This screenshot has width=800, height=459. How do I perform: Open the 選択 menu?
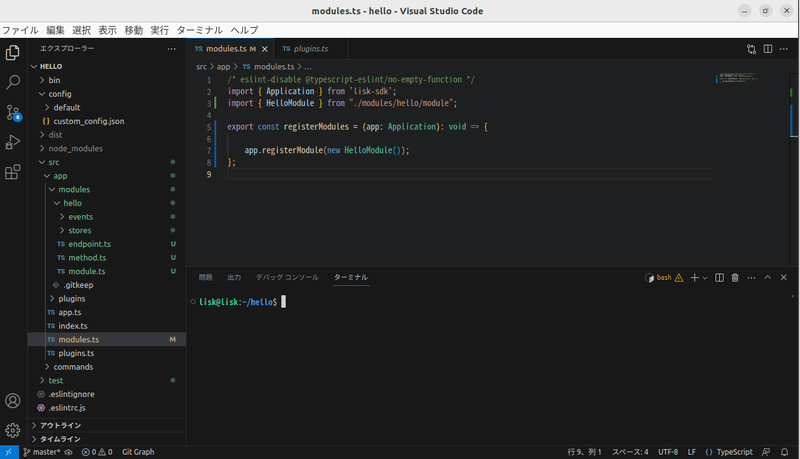click(81, 30)
